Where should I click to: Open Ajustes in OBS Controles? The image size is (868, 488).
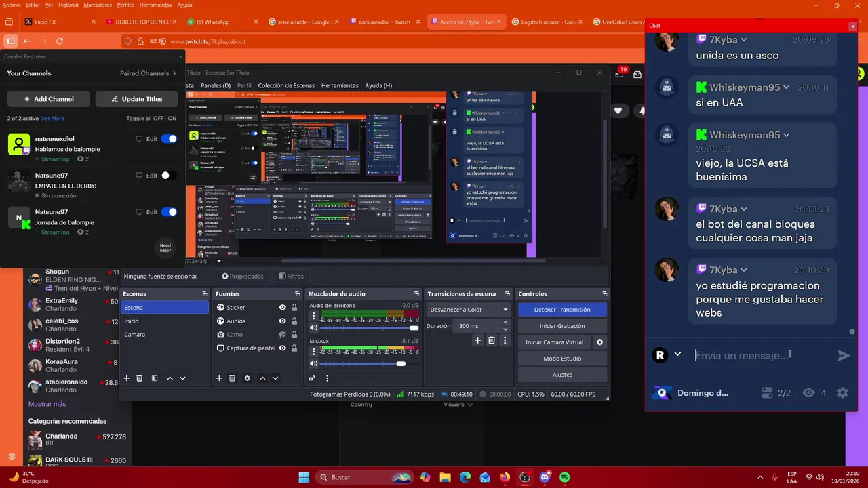click(562, 375)
